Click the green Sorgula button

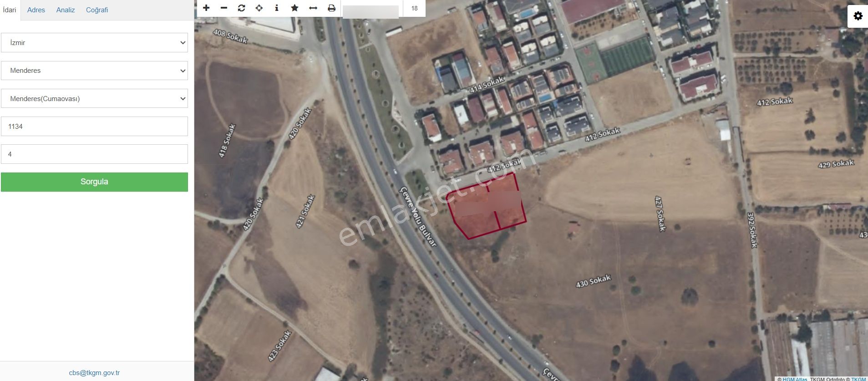click(x=94, y=182)
